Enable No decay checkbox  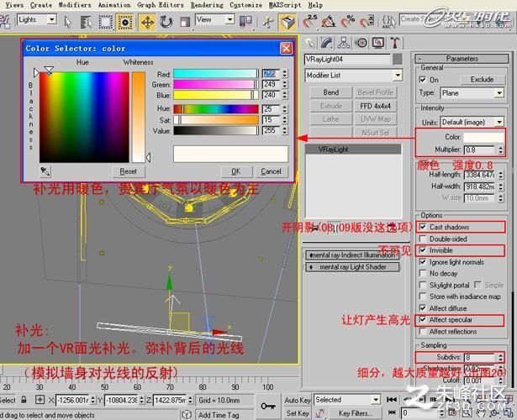[422, 273]
